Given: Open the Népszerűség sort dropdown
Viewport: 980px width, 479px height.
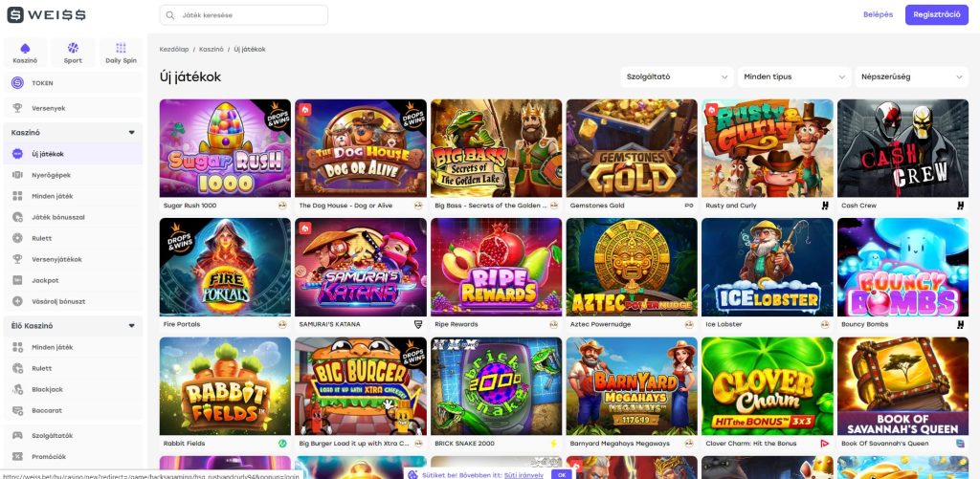Looking at the screenshot, I should (911, 76).
